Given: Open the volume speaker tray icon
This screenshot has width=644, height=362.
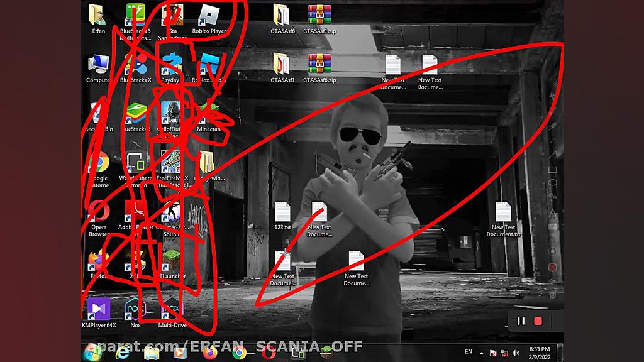Looking at the screenshot, I should click(516, 353).
